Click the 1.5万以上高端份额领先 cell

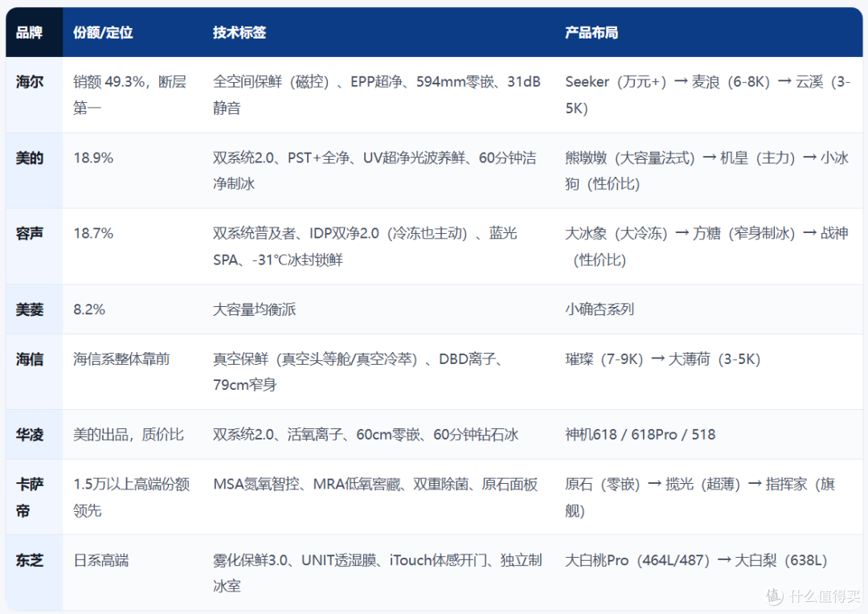pyautogui.click(x=133, y=497)
